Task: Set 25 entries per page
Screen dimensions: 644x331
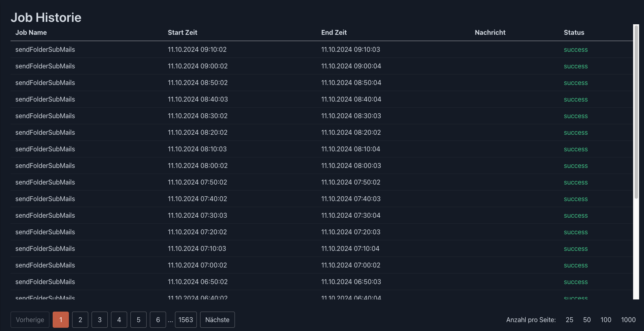Action: click(569, 320)
